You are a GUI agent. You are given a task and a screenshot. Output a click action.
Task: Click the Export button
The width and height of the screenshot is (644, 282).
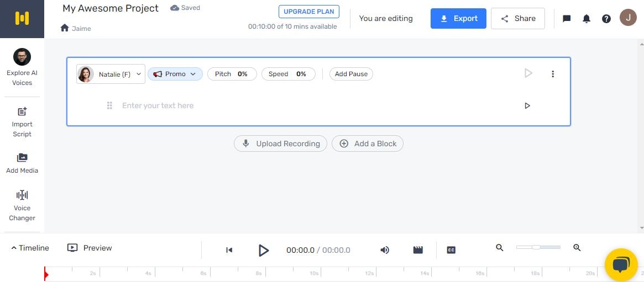pos(458,19)
